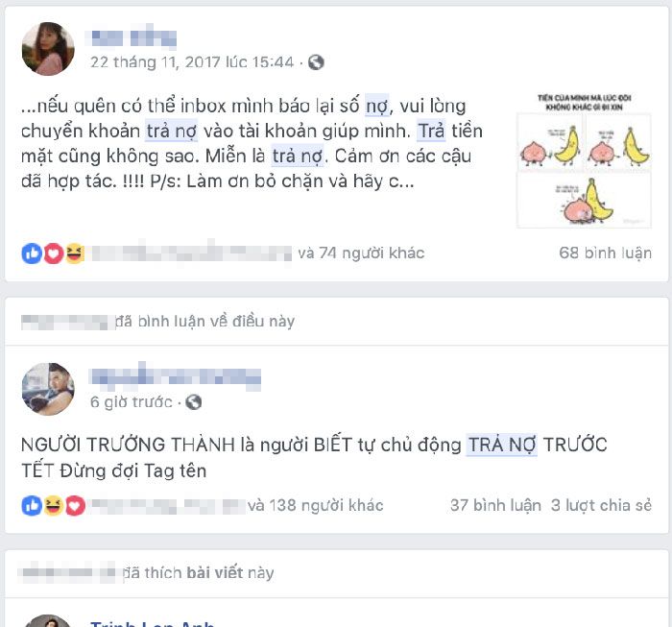Click the second post's author profile picture
The image size is (672, 627).
tap(48, 389)
